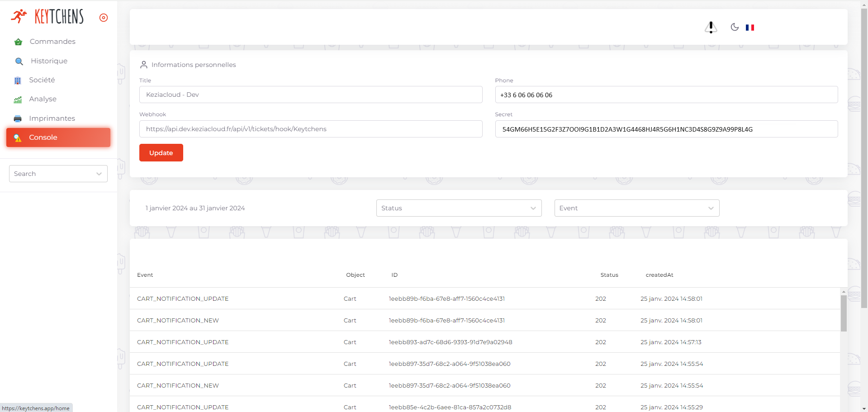Image resolution: width=868 pixels, height=412 pixels.
Task: Click the Commandes basket icon
Action: 18,42
